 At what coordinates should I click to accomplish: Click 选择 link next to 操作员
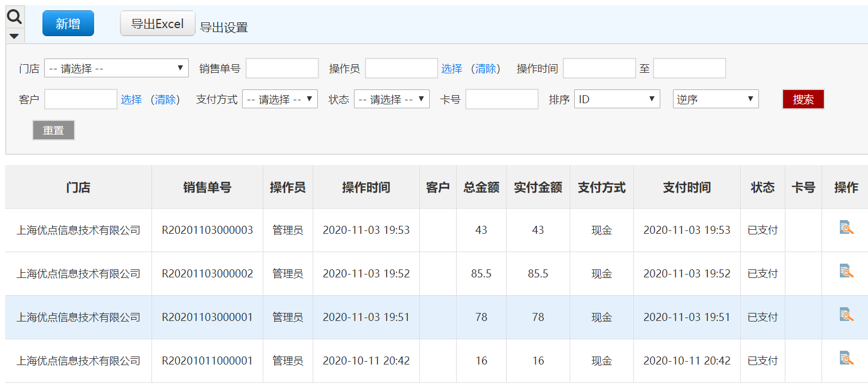click(451, 68)
